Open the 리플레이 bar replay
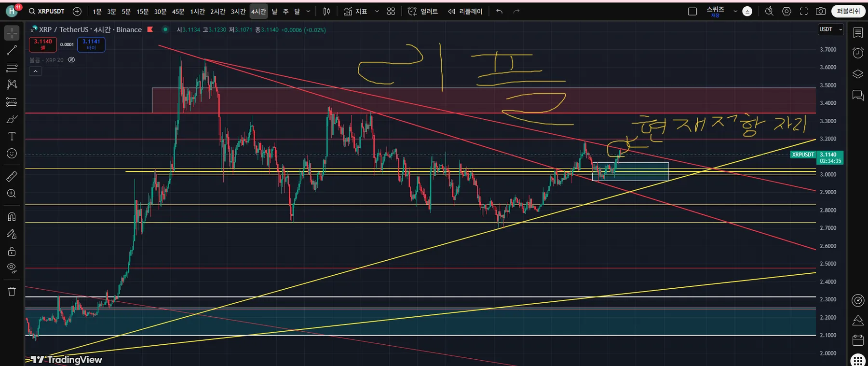The height and width of the screenshot is (366, 868). click(x=465, y=11)
